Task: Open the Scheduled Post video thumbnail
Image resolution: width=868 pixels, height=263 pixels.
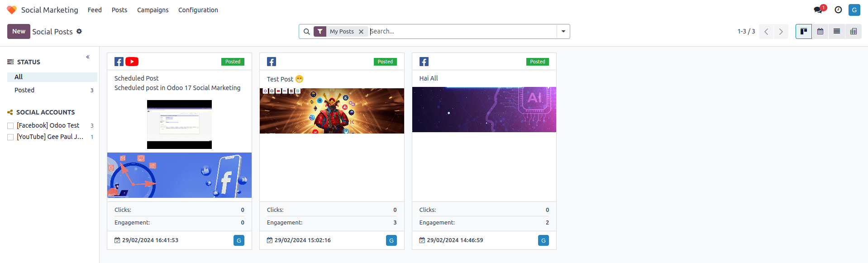Action: point(179,124)
